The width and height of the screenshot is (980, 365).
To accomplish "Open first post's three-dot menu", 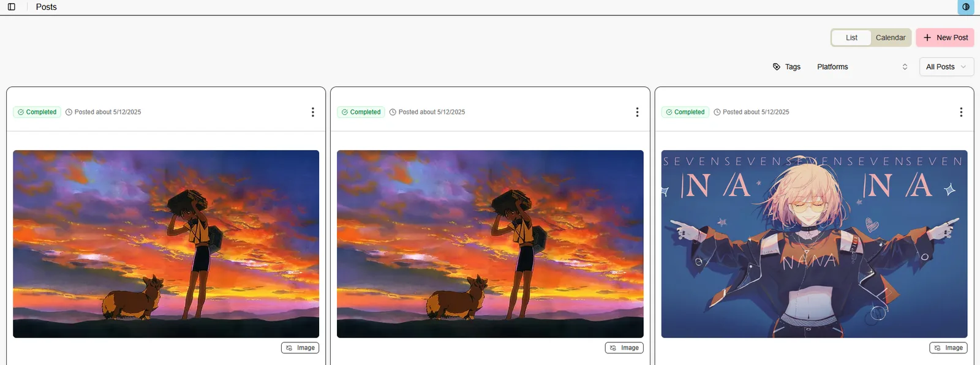I will [313, 112].
